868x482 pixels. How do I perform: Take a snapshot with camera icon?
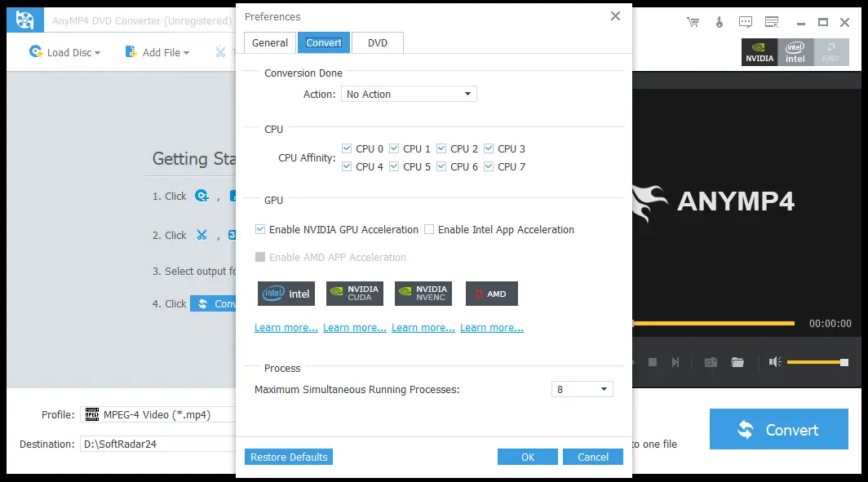click(x=711, y=362)
